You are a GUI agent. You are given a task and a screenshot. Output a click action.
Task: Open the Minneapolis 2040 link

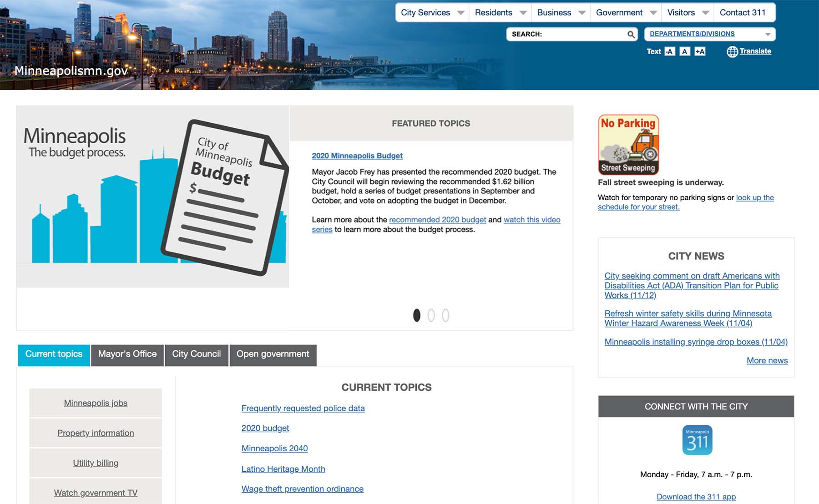(x=274, y=449)
